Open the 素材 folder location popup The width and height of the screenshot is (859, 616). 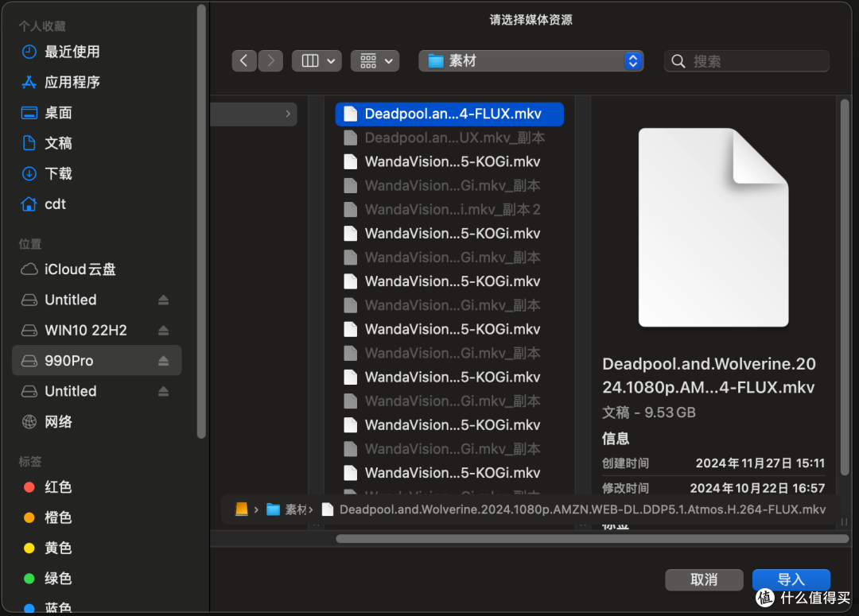pos(531,60)
